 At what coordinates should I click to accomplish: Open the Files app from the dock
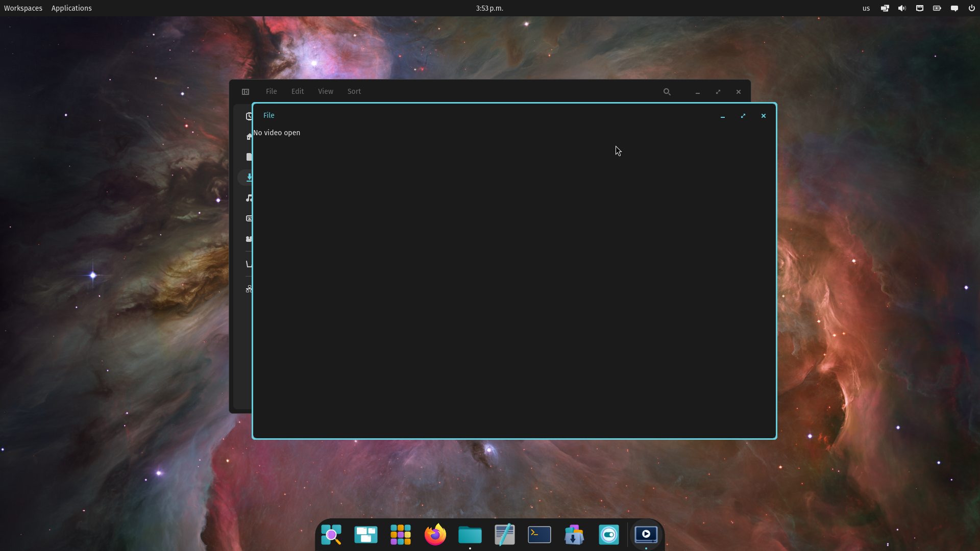470,535
